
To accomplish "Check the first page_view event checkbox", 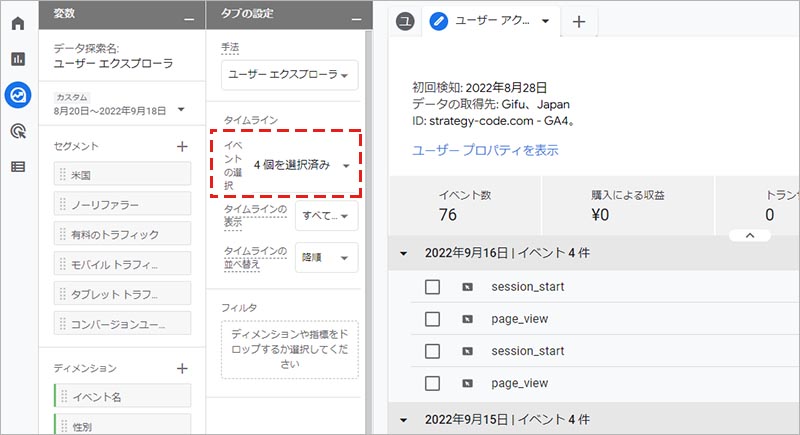I will point(432,319).
